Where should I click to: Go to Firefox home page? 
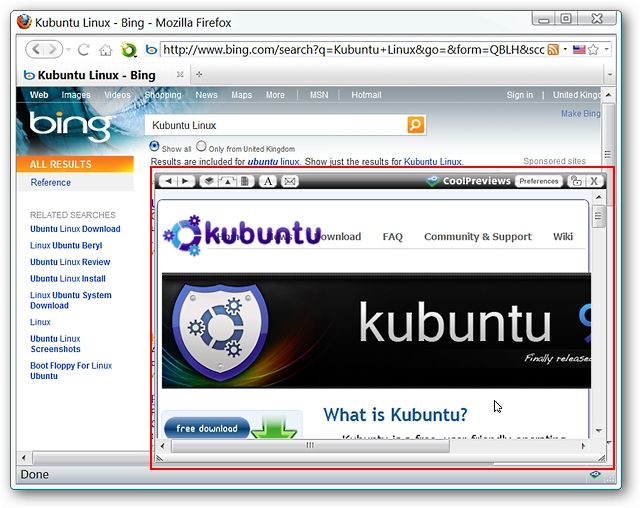pos(105,50)
